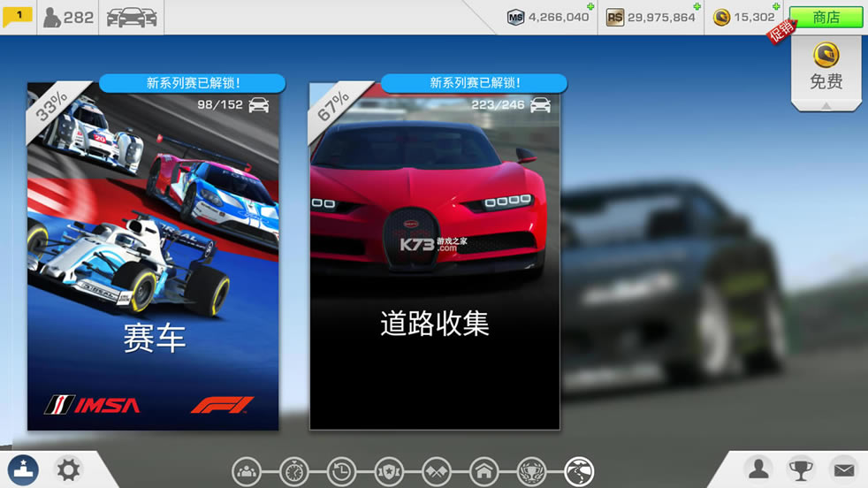Viewport: 868px width, 488px height.
Task: Open the player profile icon
Action: pos(757,469)
